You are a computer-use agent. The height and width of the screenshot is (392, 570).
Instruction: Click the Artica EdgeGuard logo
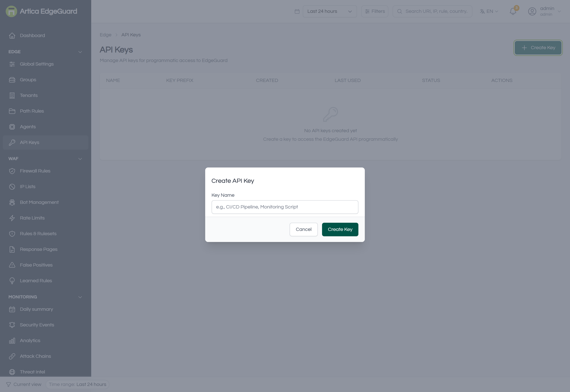point(42,11)
